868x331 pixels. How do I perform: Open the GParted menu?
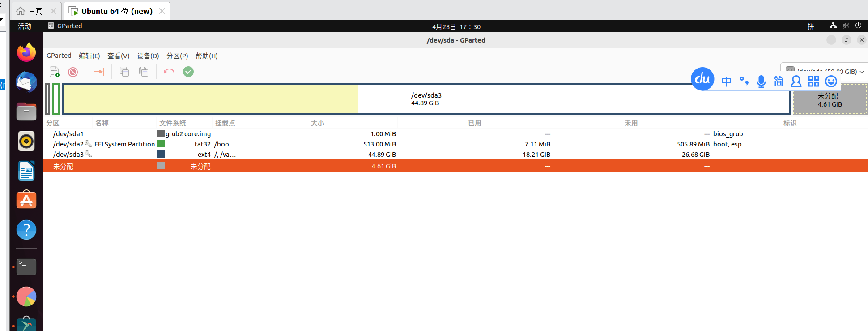59,56
